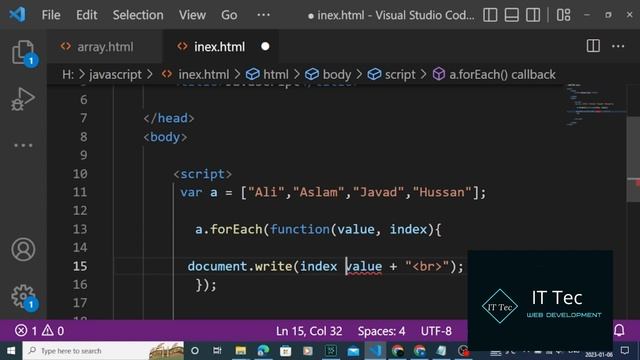Toggle the secondary side bar layout icon
The height and width of the screenshot is (360, 640).
[533, 15]
